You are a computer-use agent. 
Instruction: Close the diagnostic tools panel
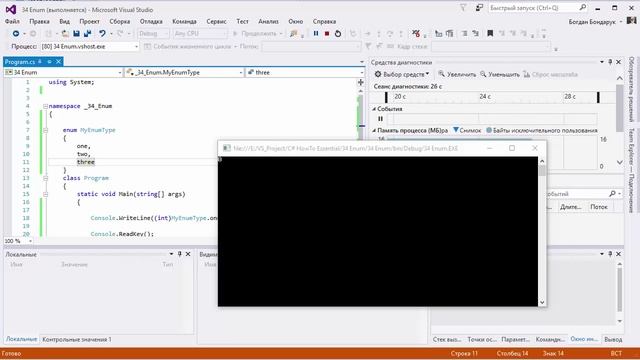click(618, 62)
